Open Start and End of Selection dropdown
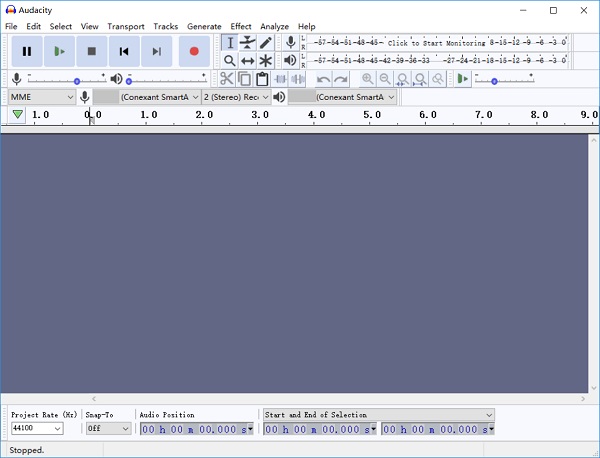600x458 pixels. (x=379, y=415)
